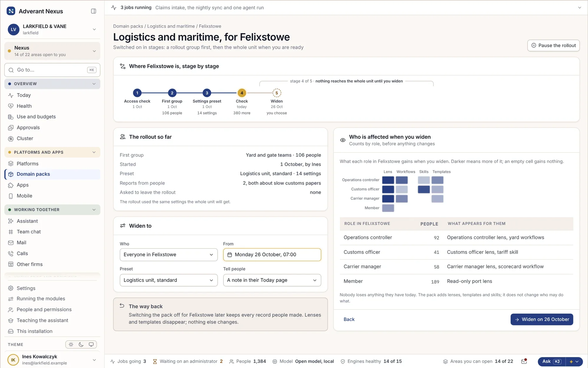Select the Team chat hash icon
The height and width of the screenshot is (368, 588).
(x=11, y=232)
